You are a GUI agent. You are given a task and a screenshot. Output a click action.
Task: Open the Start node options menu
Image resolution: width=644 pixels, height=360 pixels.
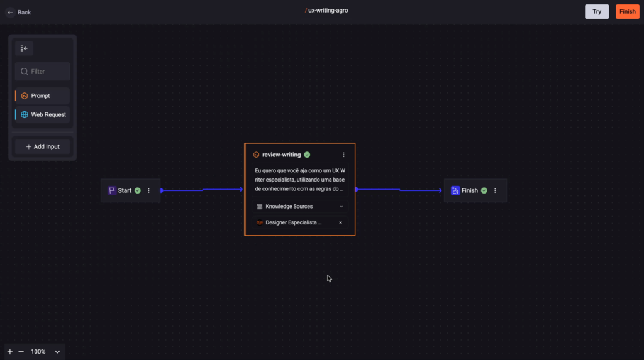click(148, 190)
